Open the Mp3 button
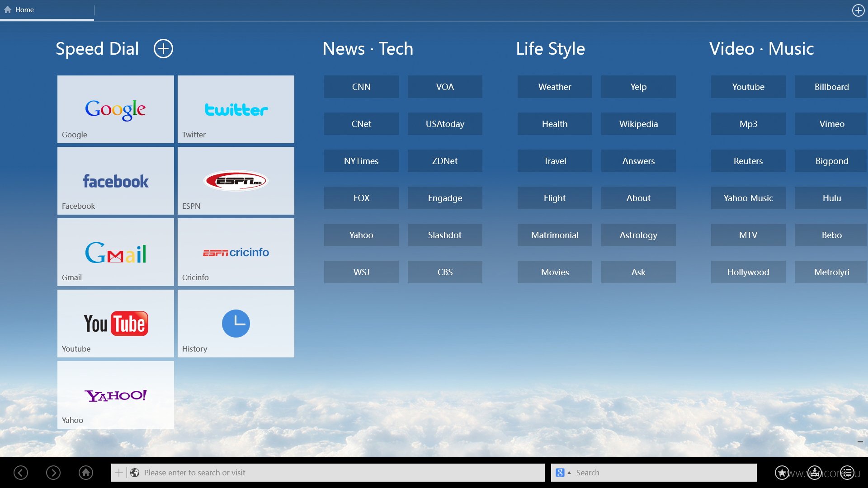Image resolution: width=868 pixels, height=488 pixels. 748,124
